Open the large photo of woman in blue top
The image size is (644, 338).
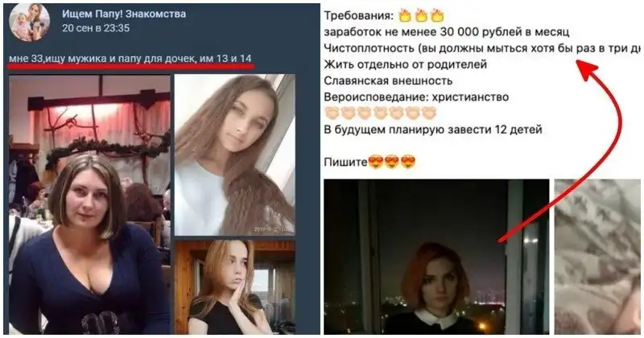coord(89,204)
